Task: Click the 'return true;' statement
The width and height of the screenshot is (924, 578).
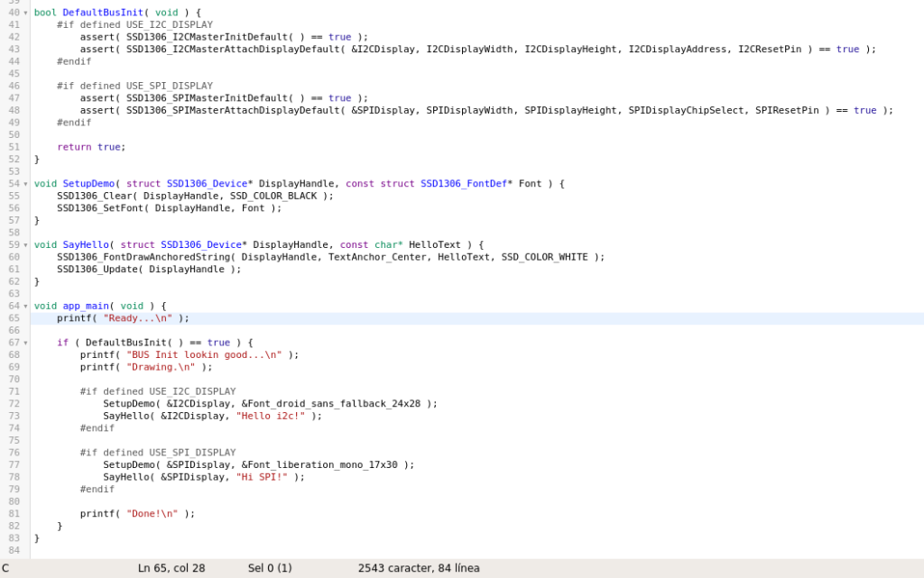Action: coord(91,147)
